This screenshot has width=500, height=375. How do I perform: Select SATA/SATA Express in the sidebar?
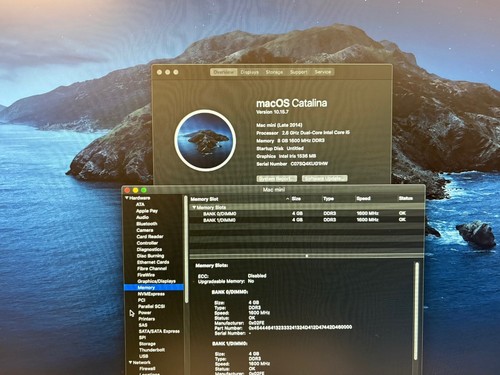pyautogui.click(x=159, y=331)
